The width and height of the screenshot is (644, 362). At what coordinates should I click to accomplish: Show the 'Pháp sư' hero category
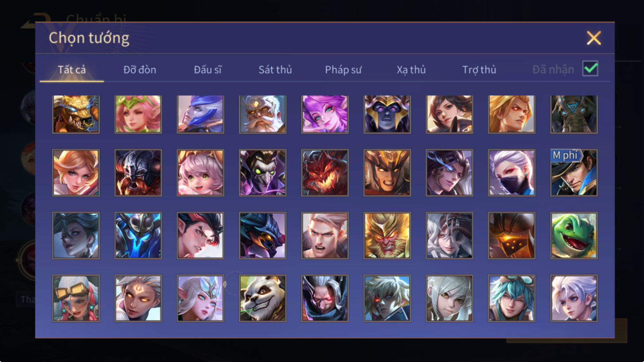point(343,70)
